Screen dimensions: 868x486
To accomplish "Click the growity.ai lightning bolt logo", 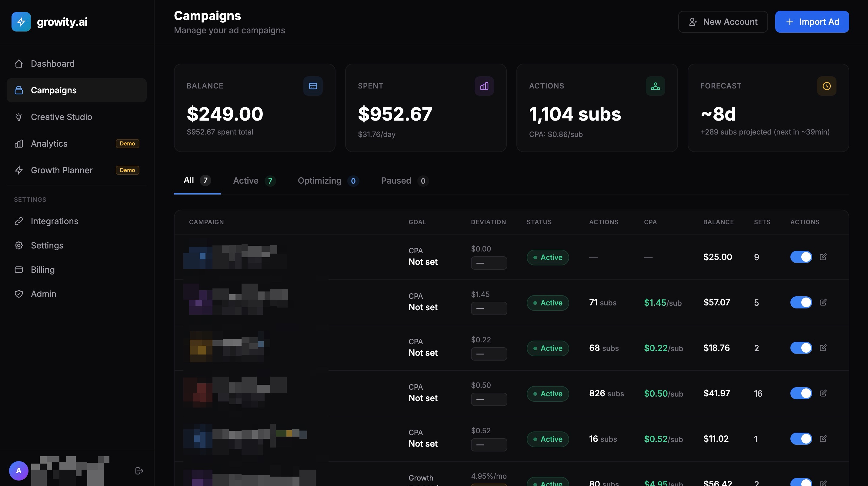I will pyautogui.click(x=21, y=22).
